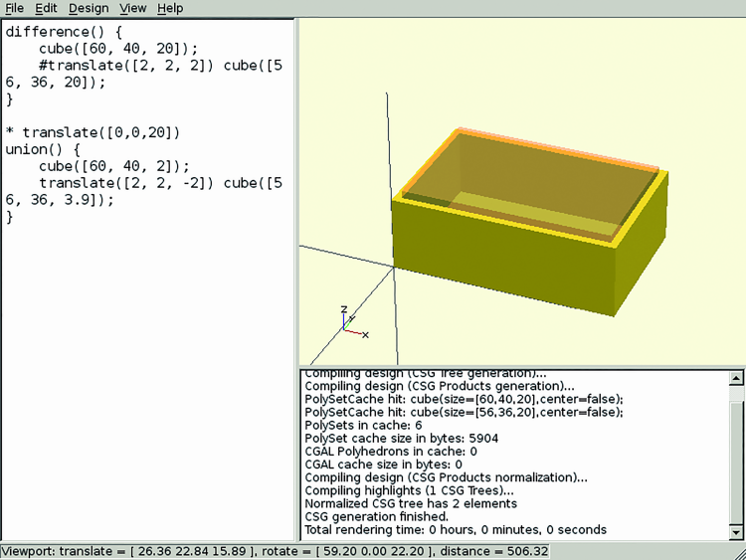Click the empty area below the code
Image resolution: width=746 pixels, height=560 pixels.
[x=149, y=398]
